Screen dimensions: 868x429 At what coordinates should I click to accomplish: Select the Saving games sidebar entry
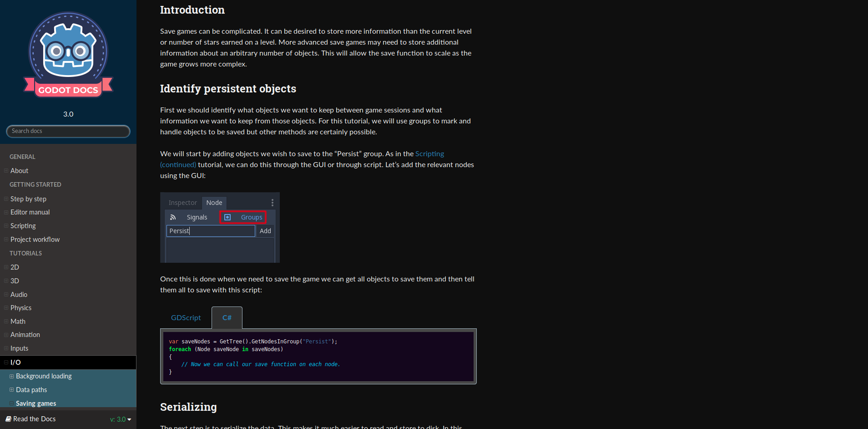(x=36, y=403)
